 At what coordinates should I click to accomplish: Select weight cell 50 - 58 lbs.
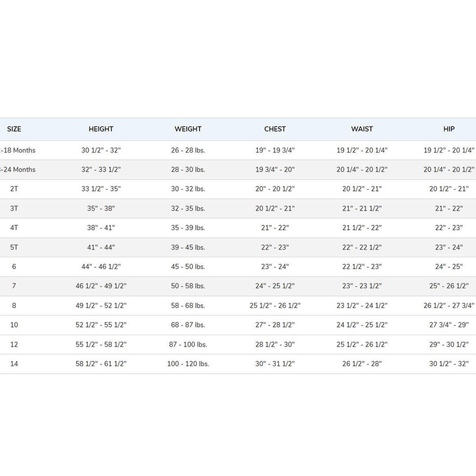tap(188, 286)
